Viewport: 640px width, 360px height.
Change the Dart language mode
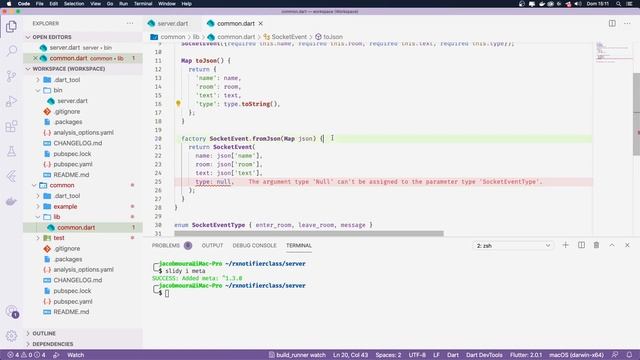click(x=453, y=355)
